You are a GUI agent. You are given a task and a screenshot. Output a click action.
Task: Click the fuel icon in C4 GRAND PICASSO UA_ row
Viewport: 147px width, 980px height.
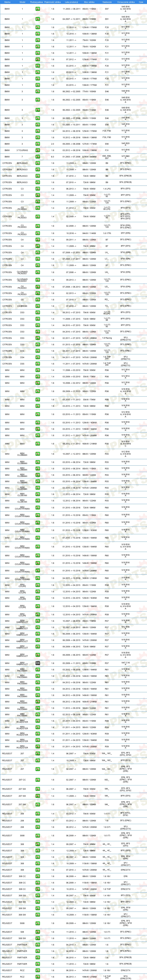tap(38, 272)
